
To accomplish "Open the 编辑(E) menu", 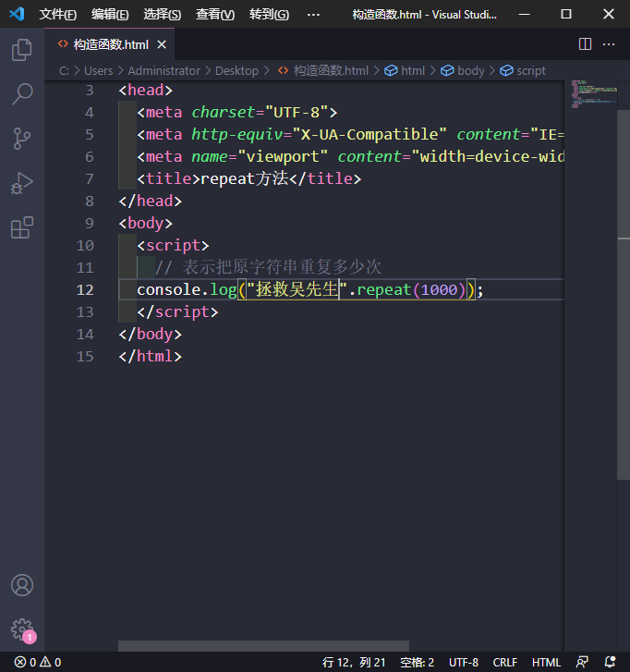I will [110, 15].
